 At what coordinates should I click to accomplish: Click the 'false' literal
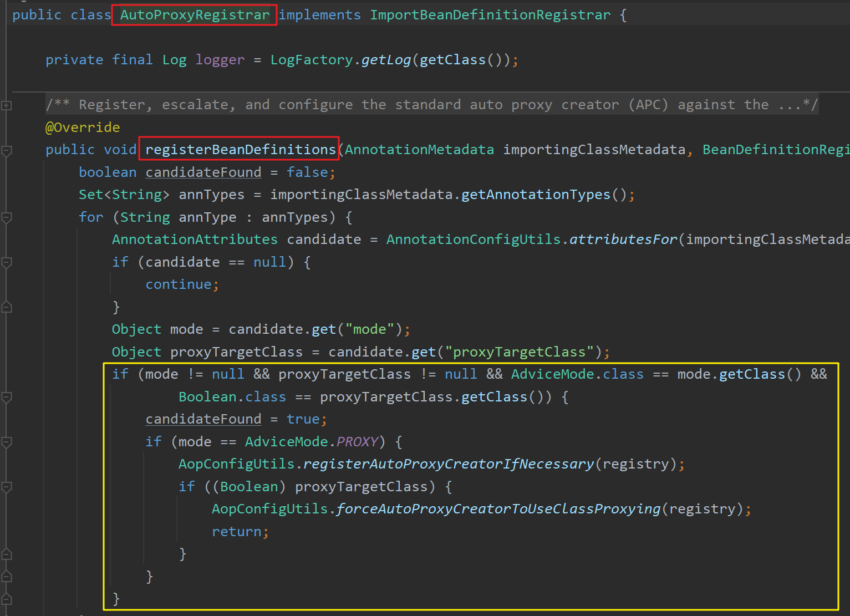point(307,172)
